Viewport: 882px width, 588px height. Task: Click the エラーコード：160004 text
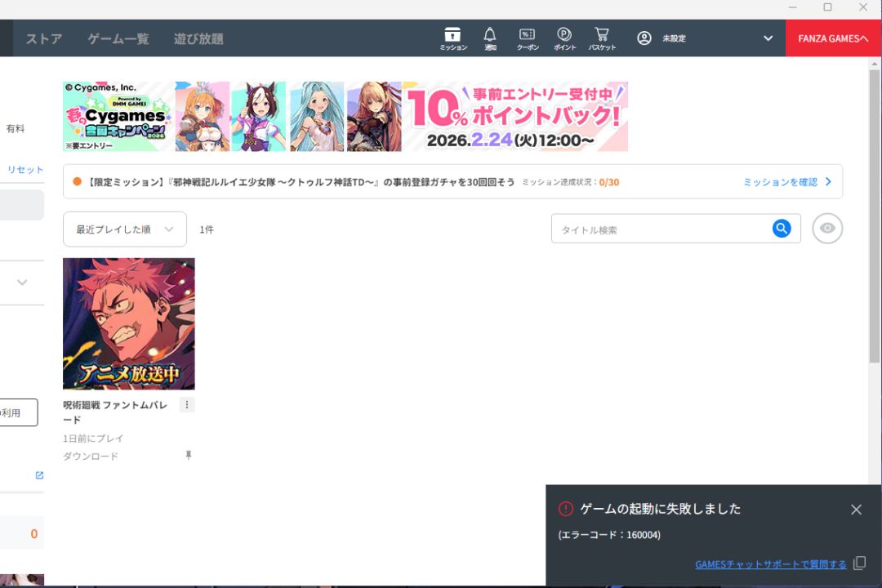click(x=609, y=535)
